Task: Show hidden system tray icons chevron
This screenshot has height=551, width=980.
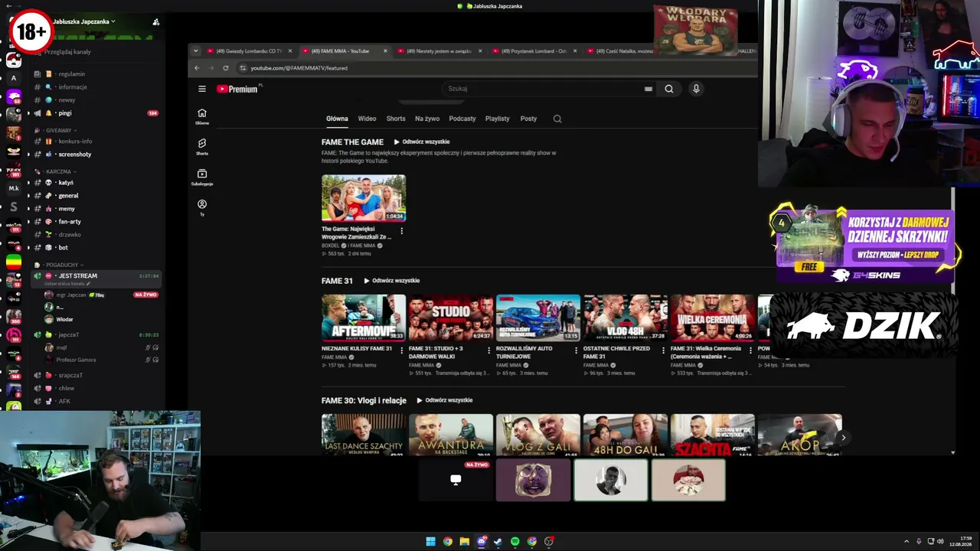Action: pyautogui.click(x=906, y=542)
